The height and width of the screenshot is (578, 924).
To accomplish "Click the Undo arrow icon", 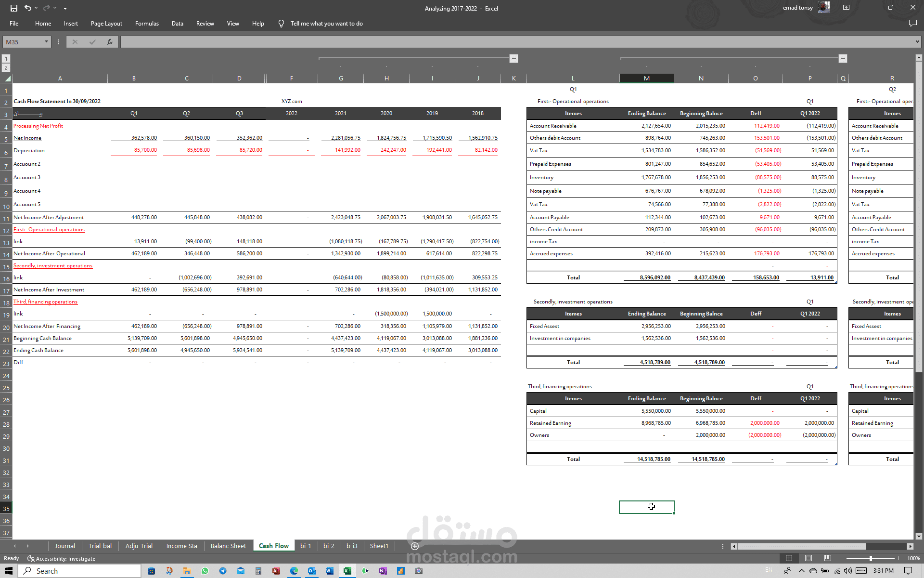I will click(x=28, y=8).
